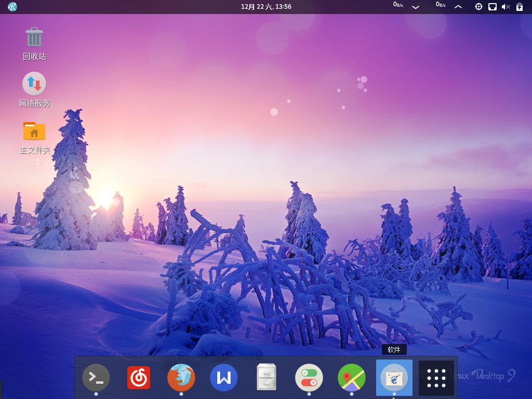Open the 软件 software center icon
Screen dimensions: 532x399
tap(394, 378)
